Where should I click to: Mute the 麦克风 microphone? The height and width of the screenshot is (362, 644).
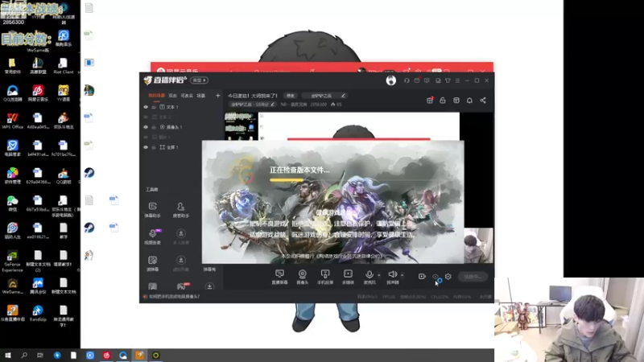point(369,277)
